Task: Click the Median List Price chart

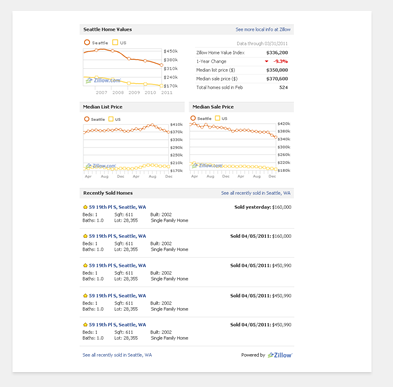Action: click(126, 147)
